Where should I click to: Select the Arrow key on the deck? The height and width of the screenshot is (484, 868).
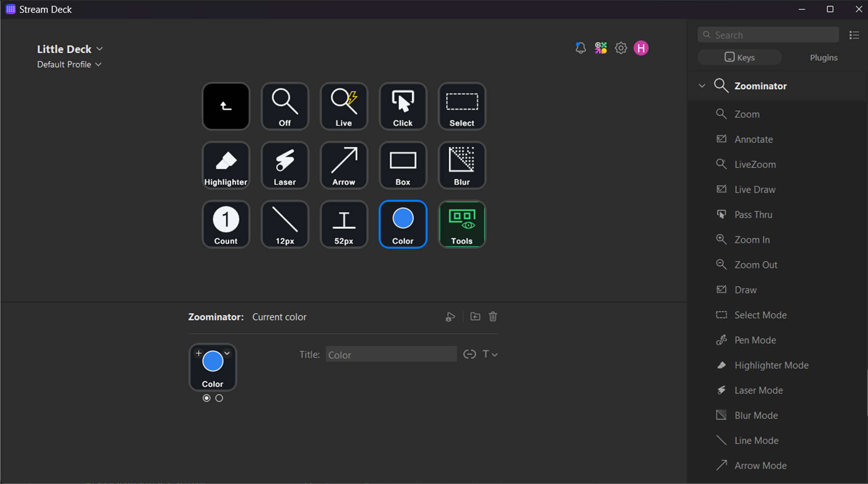coord(344,165)
